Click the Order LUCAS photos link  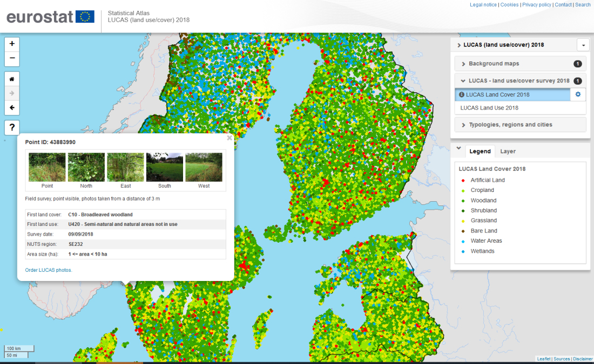click(x=49, y=270)
